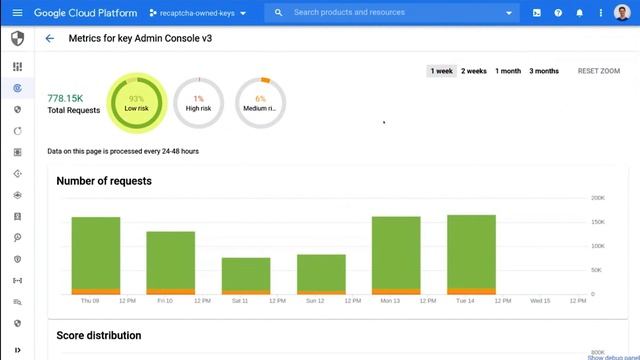Click the Sun 12 requests bar

(x=321, y=274)
